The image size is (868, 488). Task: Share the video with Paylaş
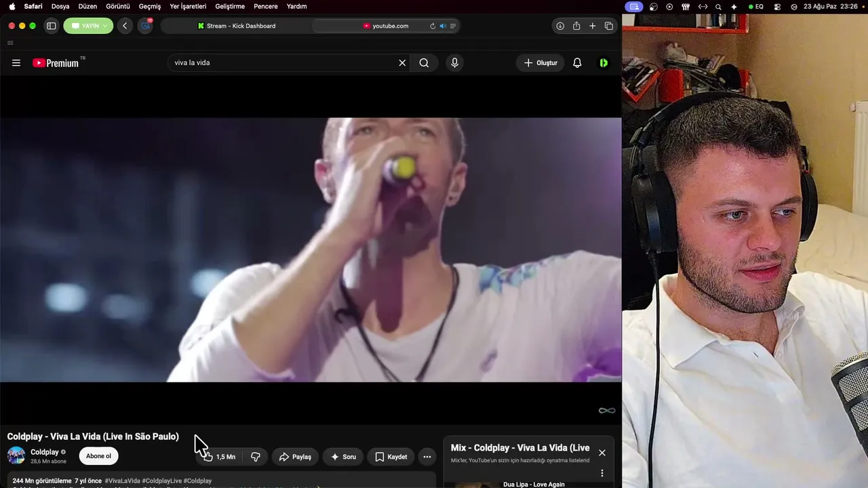295,457
